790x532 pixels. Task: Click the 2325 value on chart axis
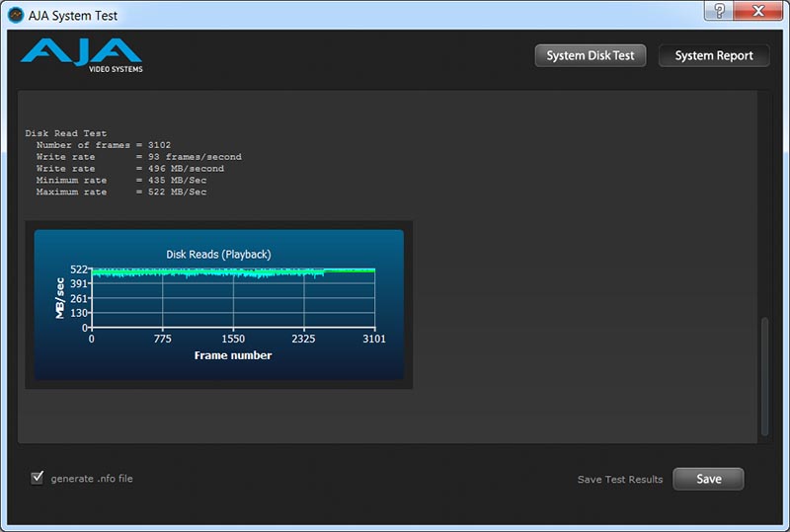point(303,339)
